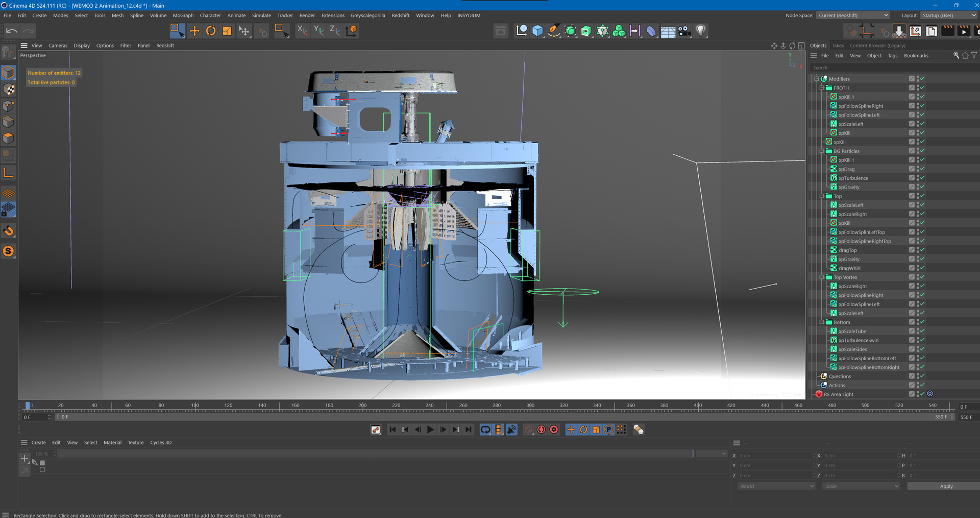This screenshot has height=518, width=980.
Task: Toggle the enable checkmark for RS Area Light
Action: [x=922, y=394]
